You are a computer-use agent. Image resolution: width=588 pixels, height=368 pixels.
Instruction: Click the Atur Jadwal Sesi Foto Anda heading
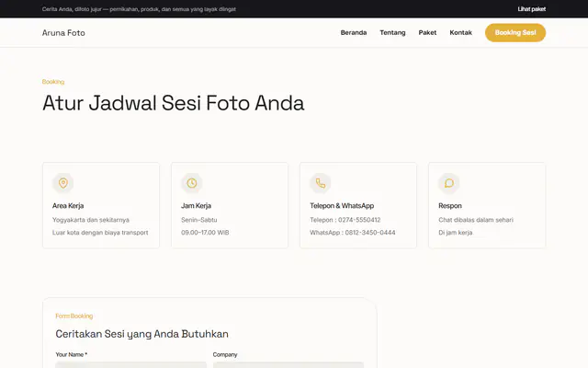(174, 103)
